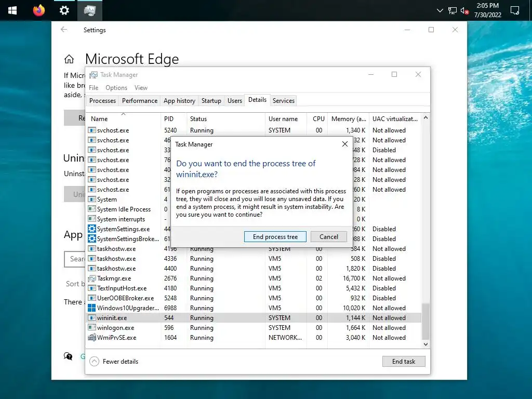Click PID 6988 cell
The height and width of the screenshot is (399, 532).
(x=170, y=308)
